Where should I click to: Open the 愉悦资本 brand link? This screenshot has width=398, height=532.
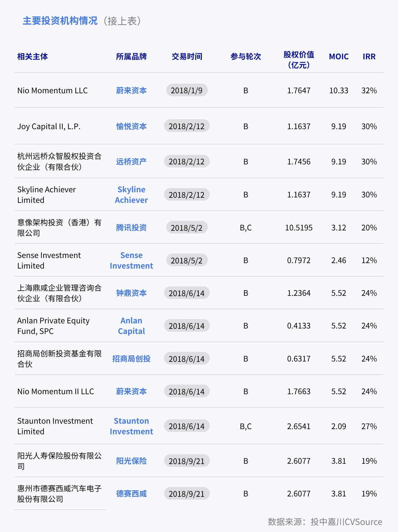click(131, 126)
